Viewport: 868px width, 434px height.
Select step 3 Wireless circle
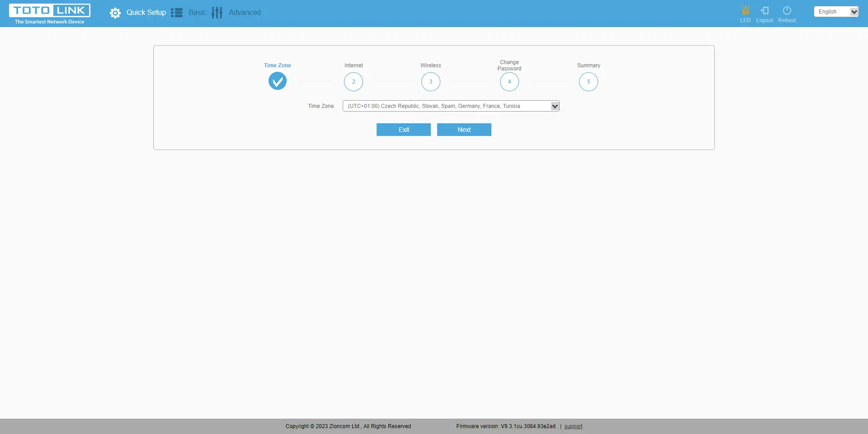tap(431, 82)
